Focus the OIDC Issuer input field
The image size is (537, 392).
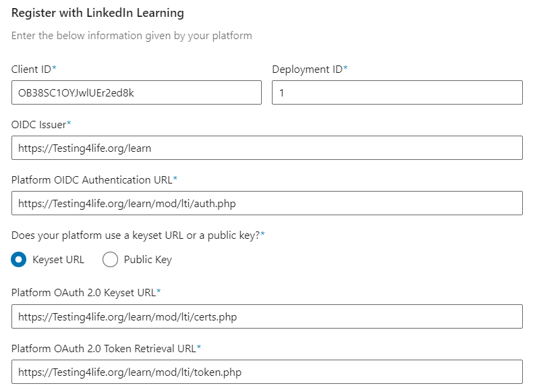click(x=267, y=148)
